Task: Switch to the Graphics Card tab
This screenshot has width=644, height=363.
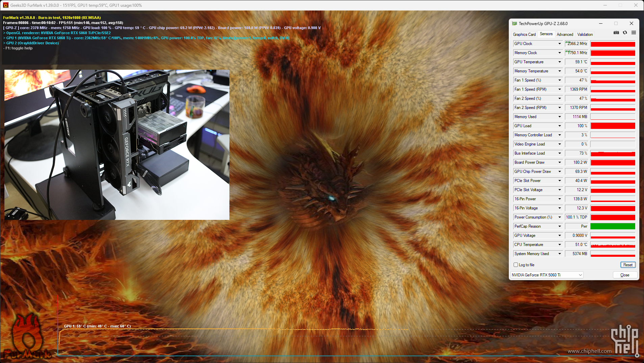Action: point(524,35)
